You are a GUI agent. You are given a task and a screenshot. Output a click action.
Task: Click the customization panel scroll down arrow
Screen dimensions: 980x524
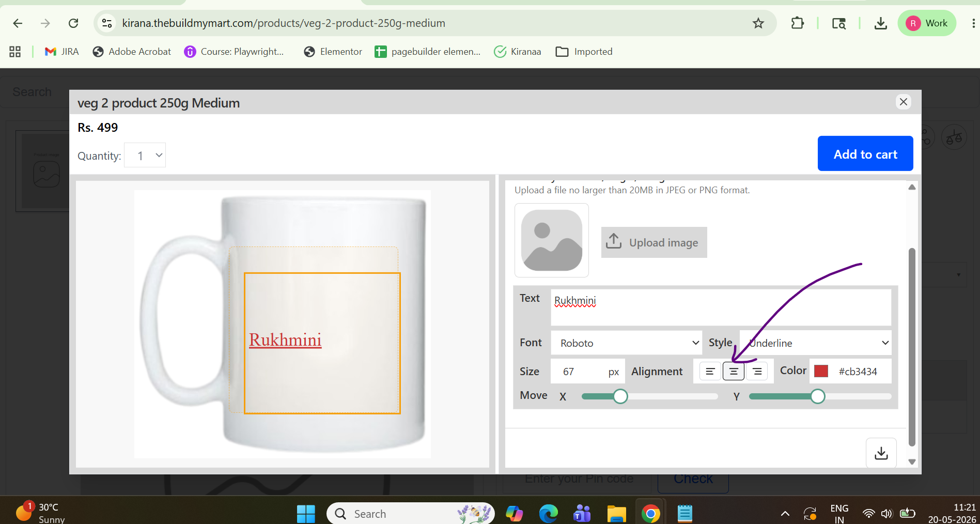(912, 462)
